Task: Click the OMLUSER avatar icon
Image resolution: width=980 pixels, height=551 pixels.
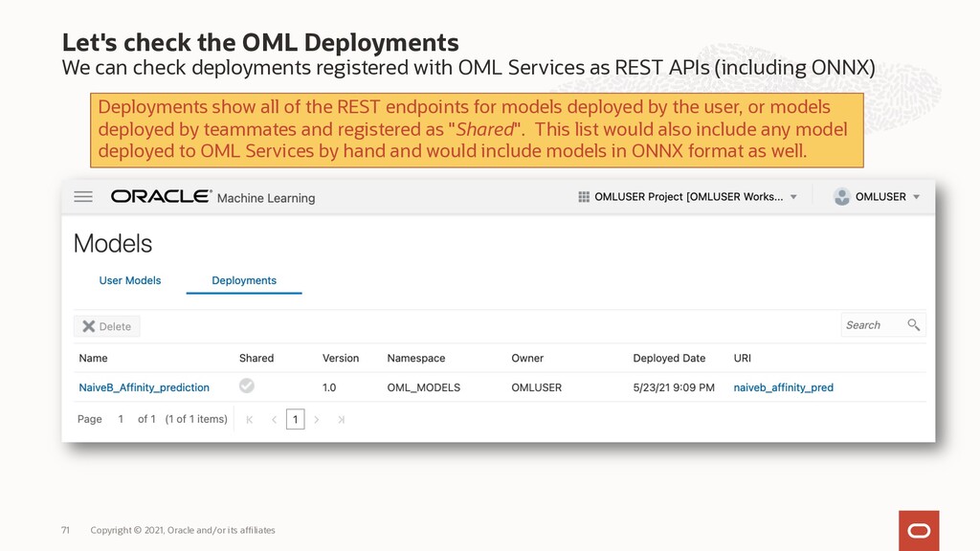Action: [x=841, y=197]
